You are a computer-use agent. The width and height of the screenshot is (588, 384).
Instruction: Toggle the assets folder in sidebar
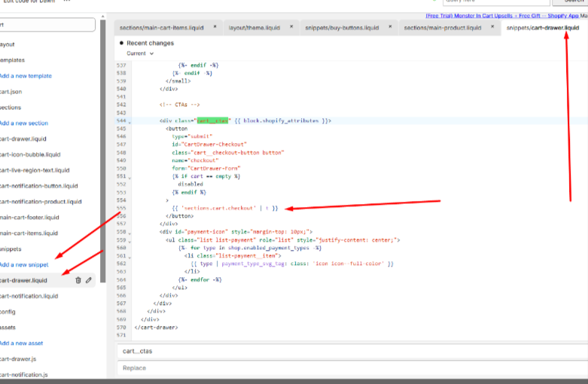coord(8,328)
